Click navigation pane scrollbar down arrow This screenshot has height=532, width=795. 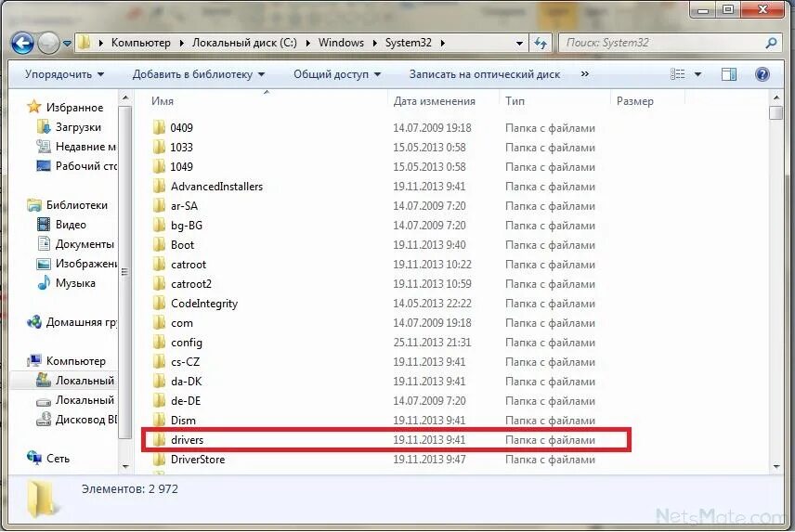[125, 466]
